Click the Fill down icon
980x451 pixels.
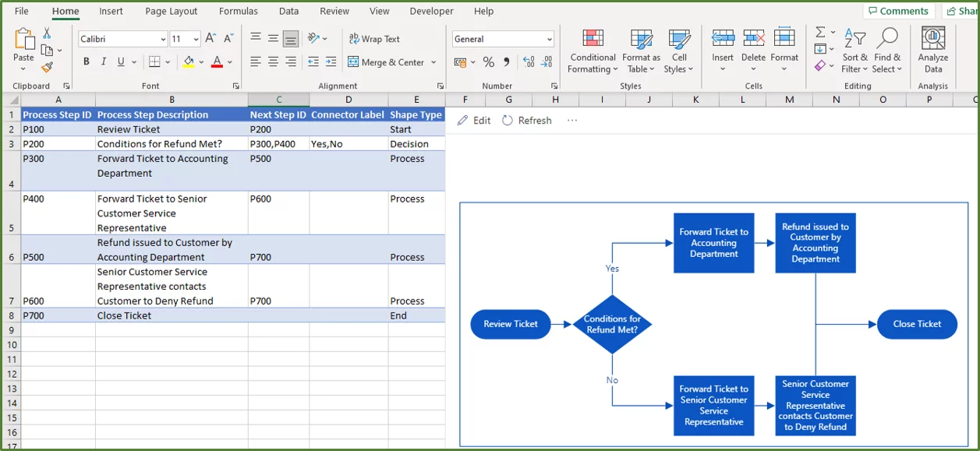820,49
